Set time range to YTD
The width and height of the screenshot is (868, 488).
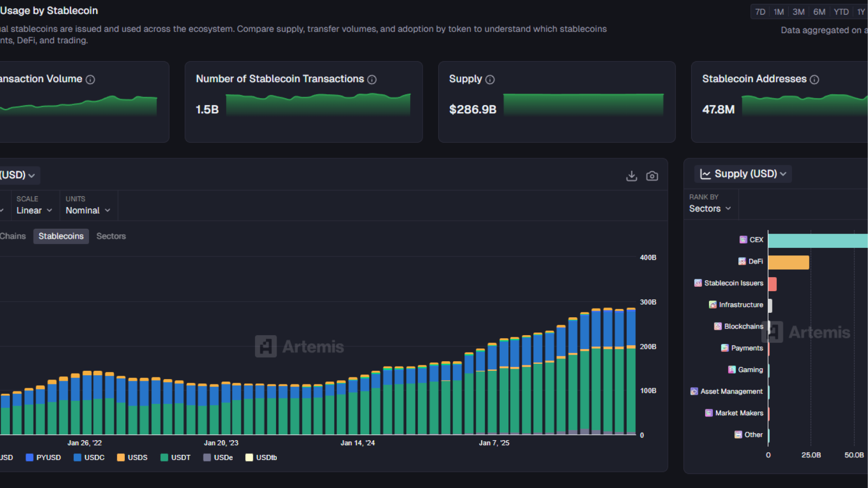841,12
